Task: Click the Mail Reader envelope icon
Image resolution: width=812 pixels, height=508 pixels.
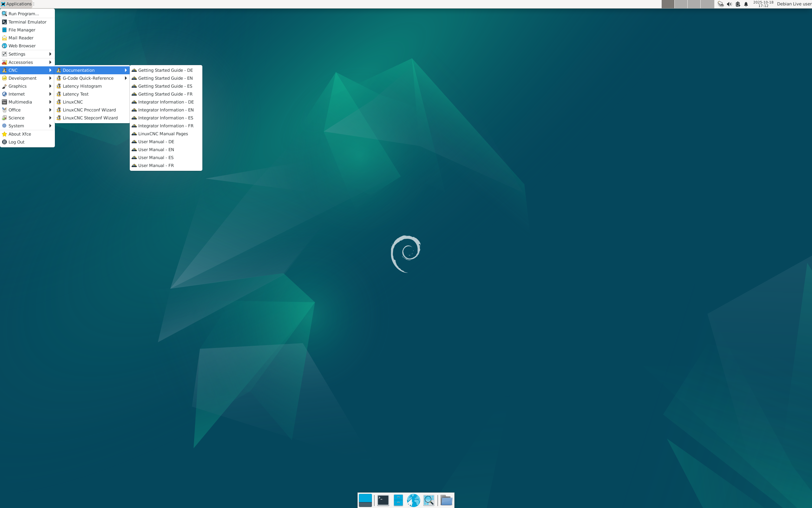Action: pyautogui.click(x=4, y=38)
